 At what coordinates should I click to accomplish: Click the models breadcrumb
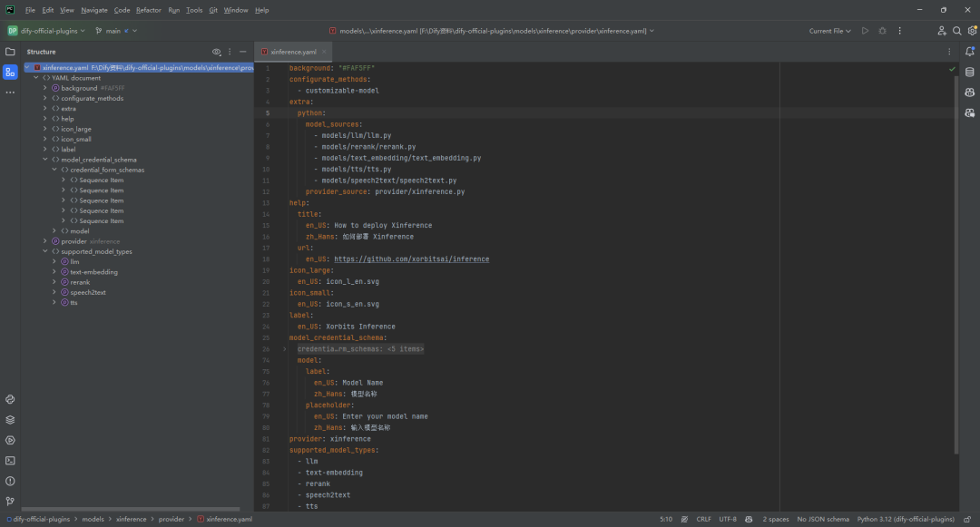click(x=93, y=520)
